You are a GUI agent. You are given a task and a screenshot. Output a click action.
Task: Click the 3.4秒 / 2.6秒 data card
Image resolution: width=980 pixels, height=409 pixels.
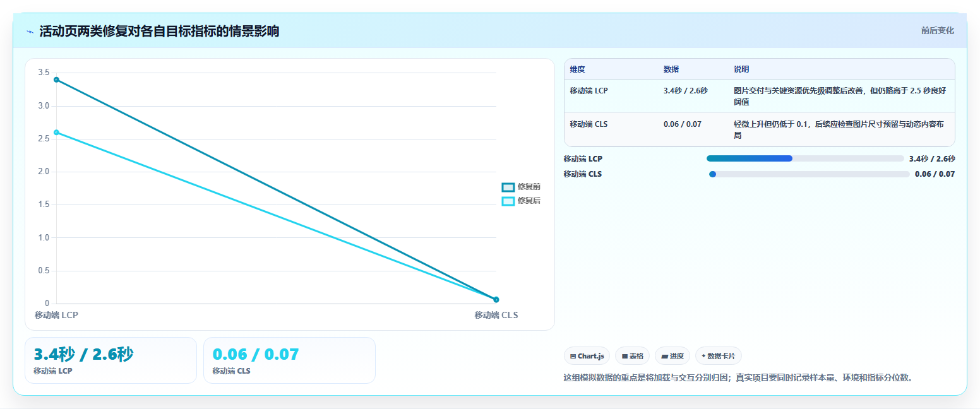point(111,360)
